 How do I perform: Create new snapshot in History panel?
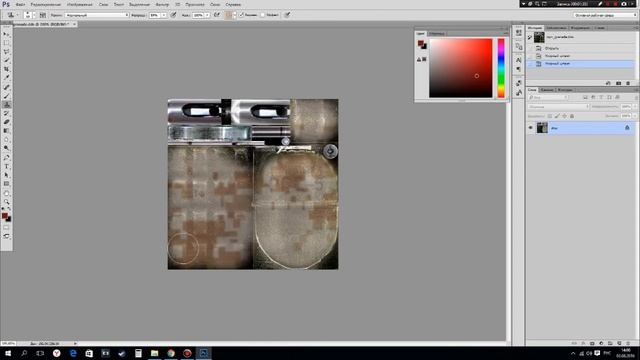click(618, 83)
